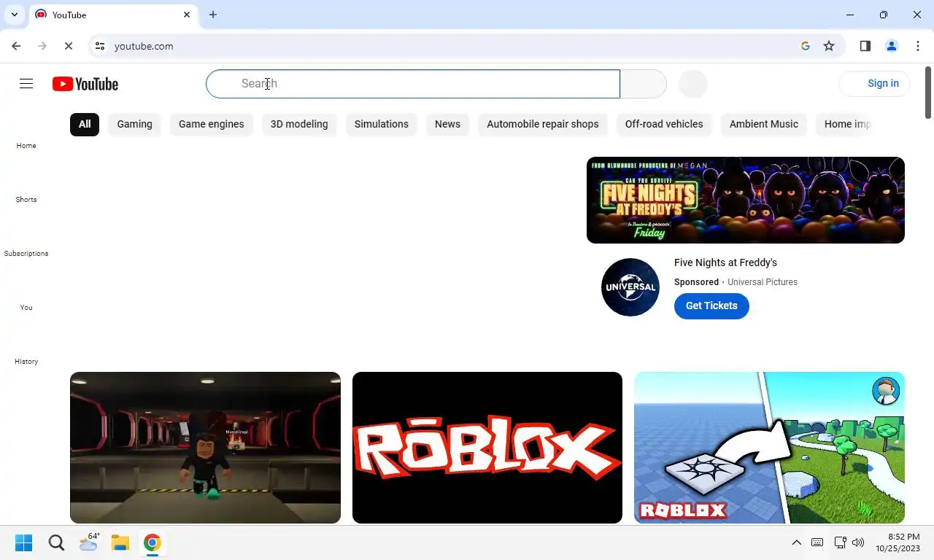934x560 pixels.
Task: Open the clock and date panel
Action: point(898,542)
